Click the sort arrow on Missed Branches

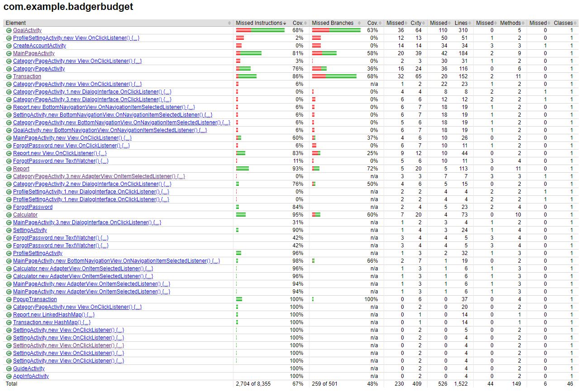360,23
